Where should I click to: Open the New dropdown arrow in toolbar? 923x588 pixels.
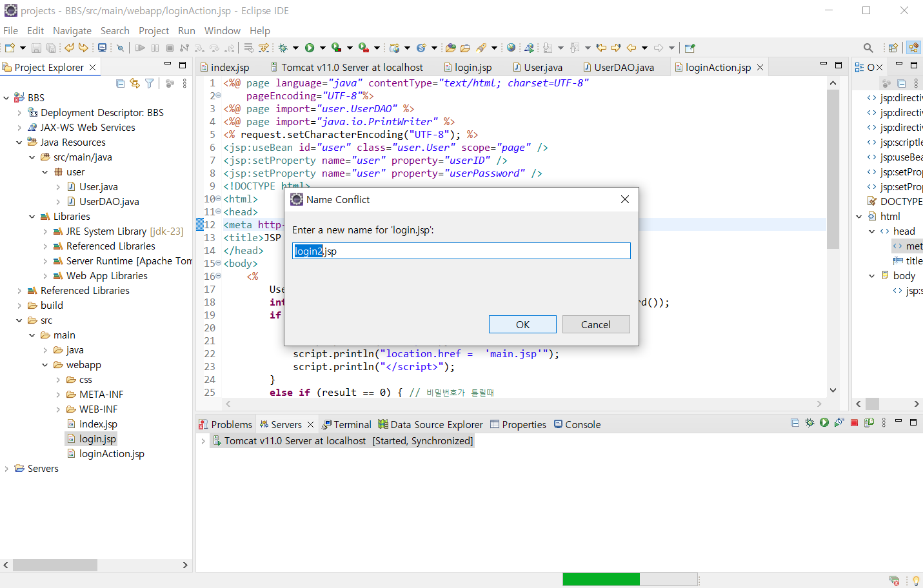point(23,48)
